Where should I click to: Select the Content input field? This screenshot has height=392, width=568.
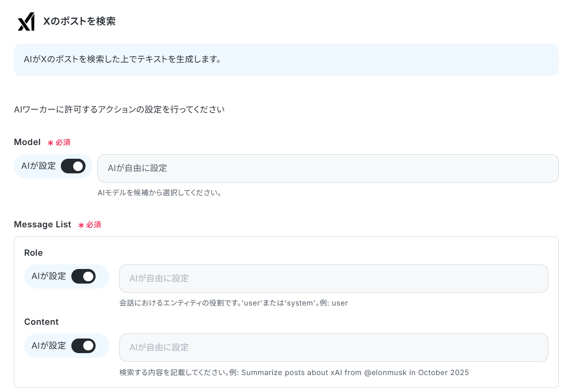click(333, 348)
